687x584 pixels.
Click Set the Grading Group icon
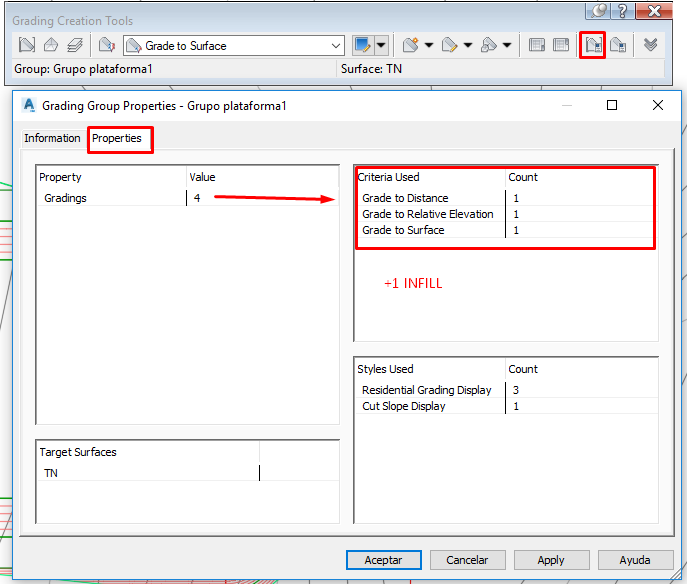click(x=27, y=45)
